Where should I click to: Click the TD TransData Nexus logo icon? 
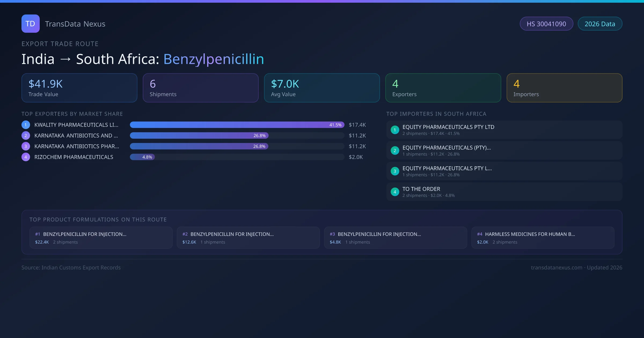[x=30, y=24]
